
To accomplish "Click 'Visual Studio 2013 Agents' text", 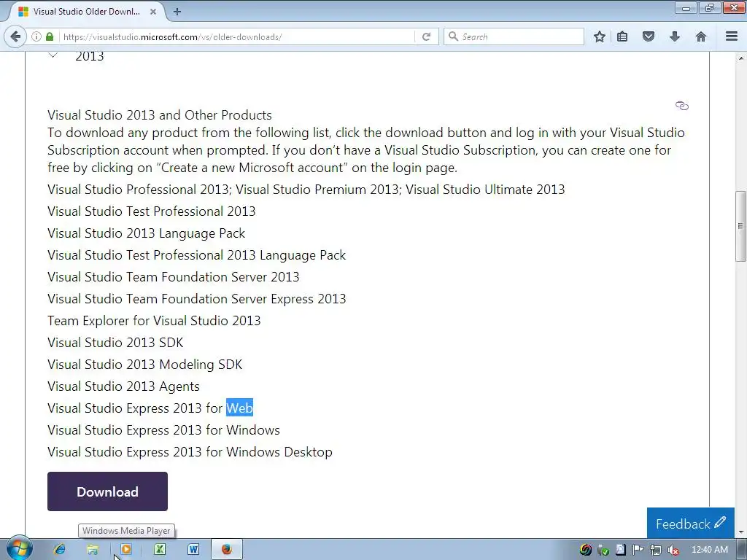I will (123, 386).
